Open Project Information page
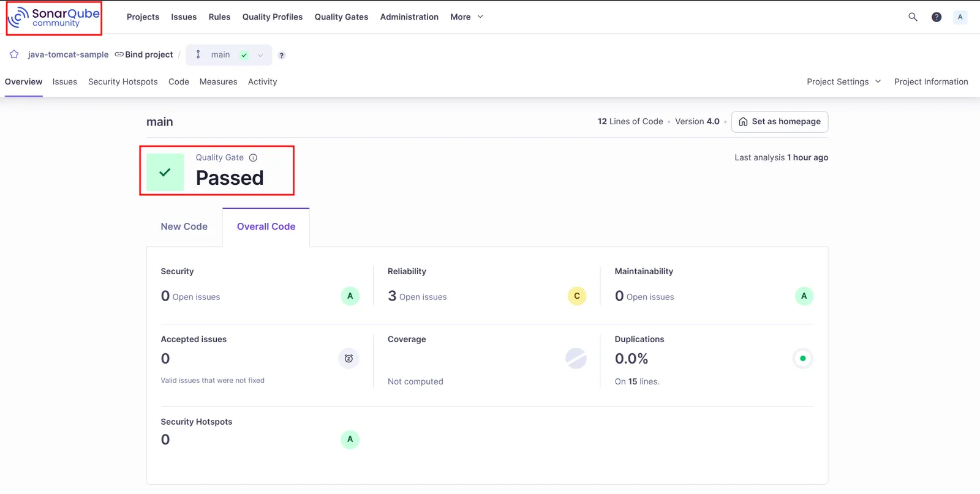980x494 pixels. click(931, 81)
